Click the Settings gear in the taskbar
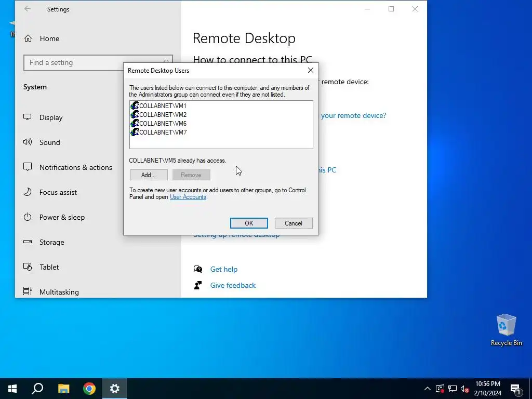The height and width of the screenshot is (399, 532). pyautogui.click(x=115, y=389)
